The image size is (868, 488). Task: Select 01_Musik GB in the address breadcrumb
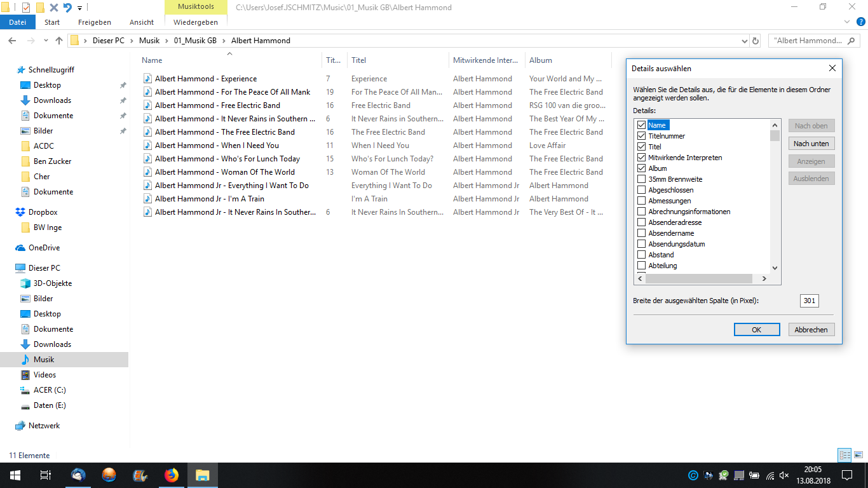(195, 41)
